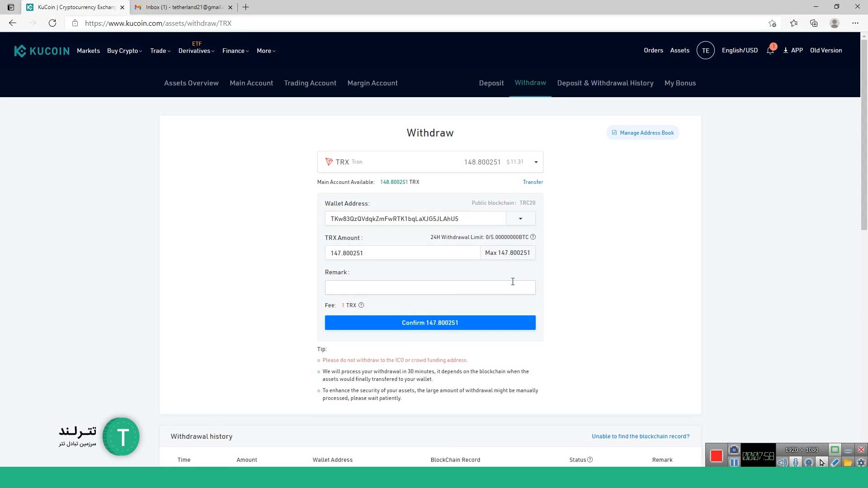This screenshot has height=488, width=868.
Task: Add this page to favorites
Action: (772, 23)
